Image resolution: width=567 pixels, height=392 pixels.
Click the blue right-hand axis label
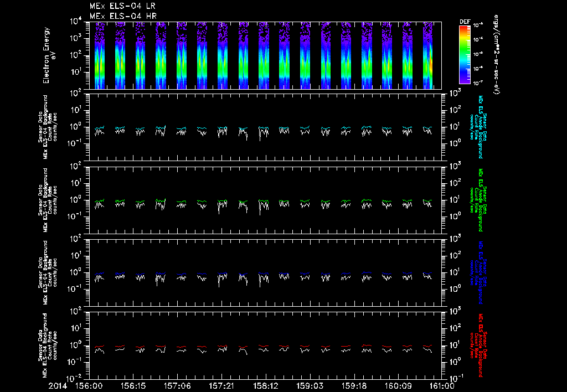point(478,272)
